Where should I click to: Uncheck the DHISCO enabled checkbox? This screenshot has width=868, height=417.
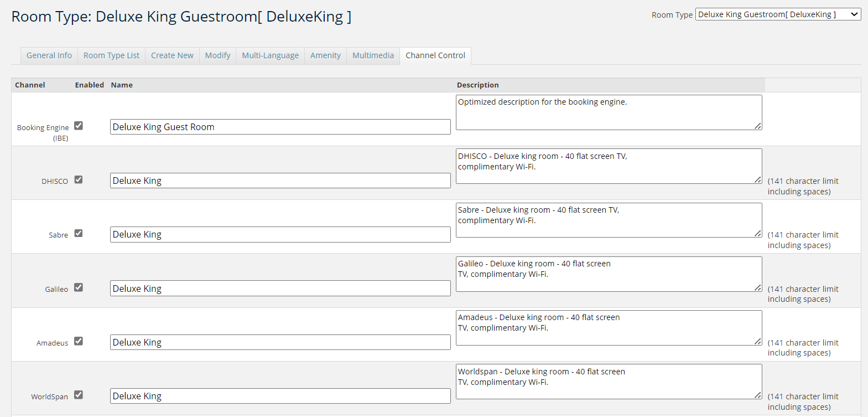[79, 179]
